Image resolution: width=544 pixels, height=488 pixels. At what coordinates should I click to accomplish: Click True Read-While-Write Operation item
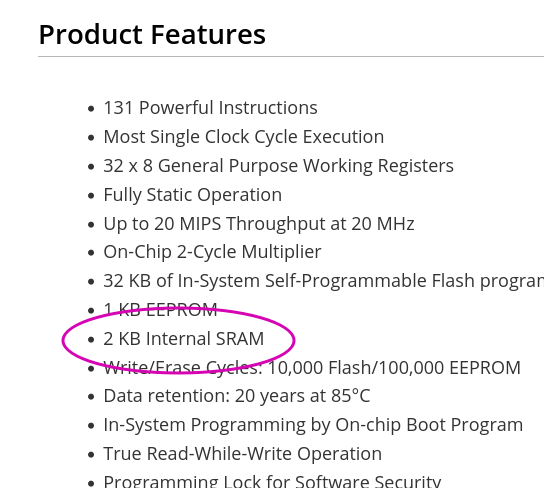[x=243, y=454]
